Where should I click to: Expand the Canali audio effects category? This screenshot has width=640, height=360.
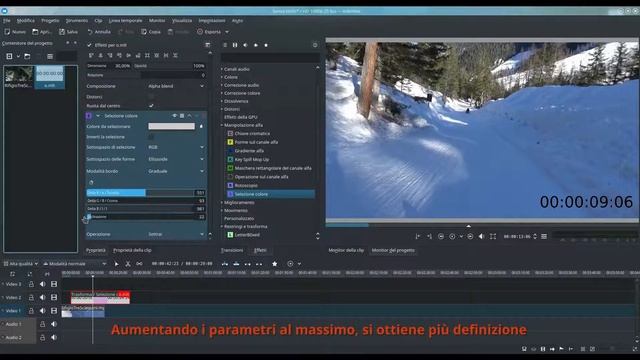(237, 69)
